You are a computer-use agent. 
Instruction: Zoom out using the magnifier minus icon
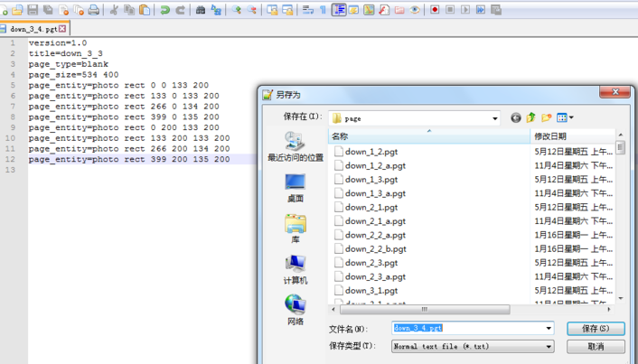tap(252, 10)
